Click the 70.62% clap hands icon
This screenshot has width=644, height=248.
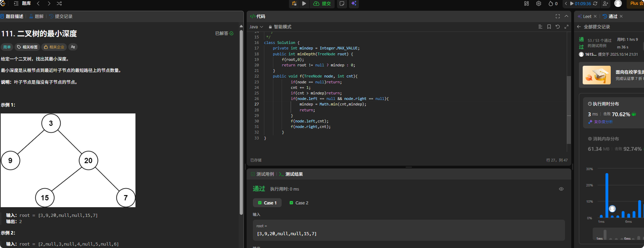pos(634,114)
